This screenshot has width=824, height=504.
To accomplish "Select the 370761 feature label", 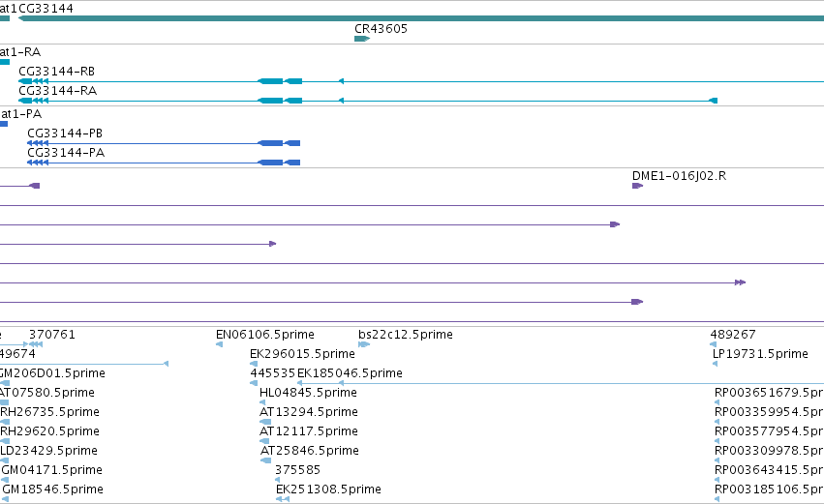I will coord(52,335).
